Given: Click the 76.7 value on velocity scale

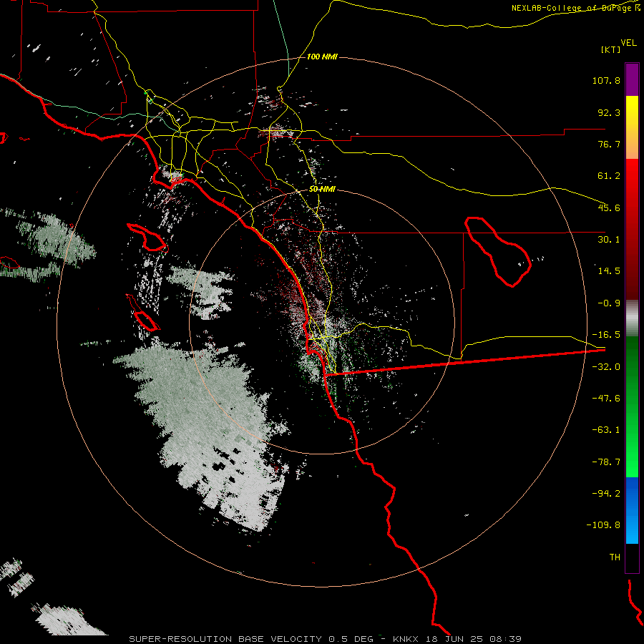Looking at the screenshot, I should coord(609,144).
